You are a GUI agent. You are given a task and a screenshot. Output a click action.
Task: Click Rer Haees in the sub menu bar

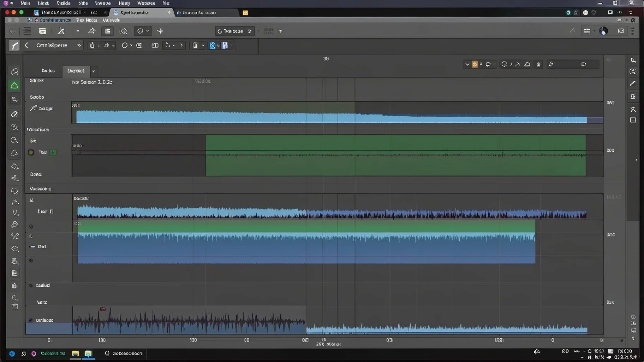pyautogui.click(x=87, y=20)
